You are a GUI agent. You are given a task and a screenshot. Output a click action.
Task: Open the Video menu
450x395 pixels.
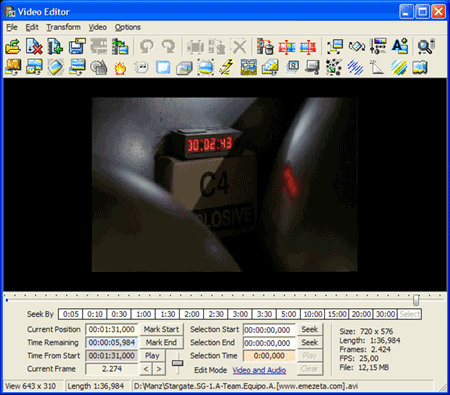click(x=97, y=27)
